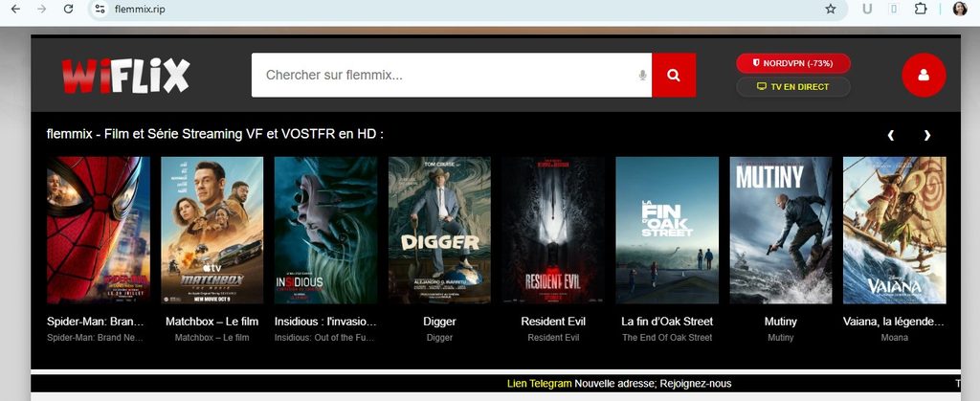Open the Matchbox movie poster
The image size is (980, 401).
212,230
